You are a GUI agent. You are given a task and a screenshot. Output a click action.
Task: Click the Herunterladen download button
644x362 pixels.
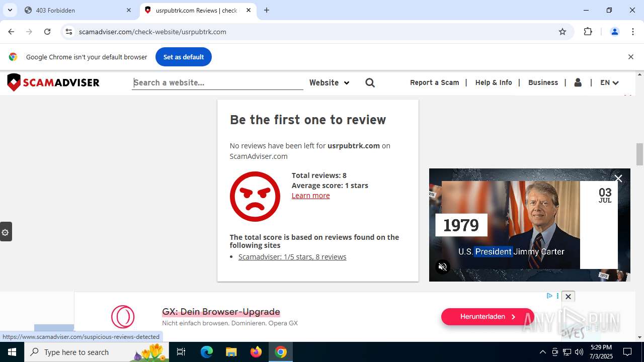tap(488, 317)
